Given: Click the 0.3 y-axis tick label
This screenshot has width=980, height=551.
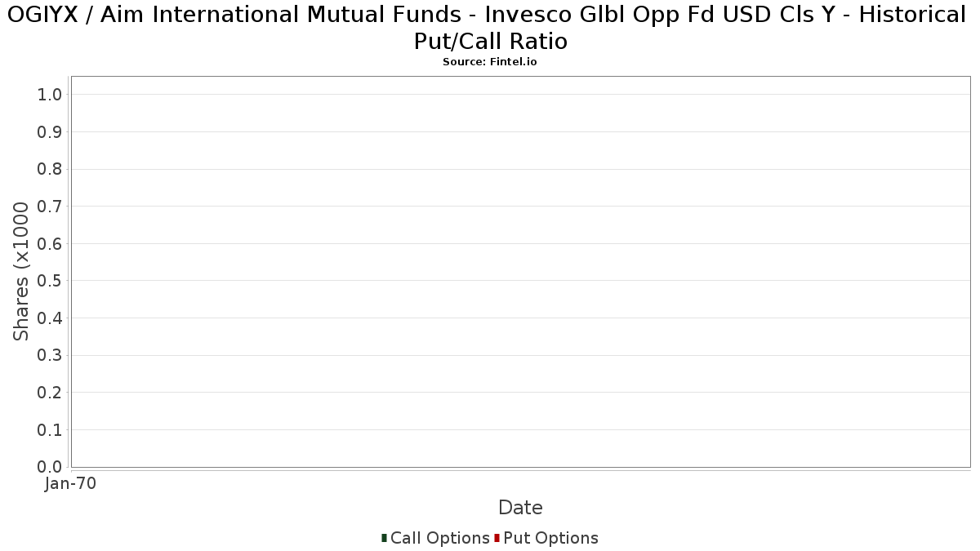Looking at the screenshot, I should [x=50, y=355].
